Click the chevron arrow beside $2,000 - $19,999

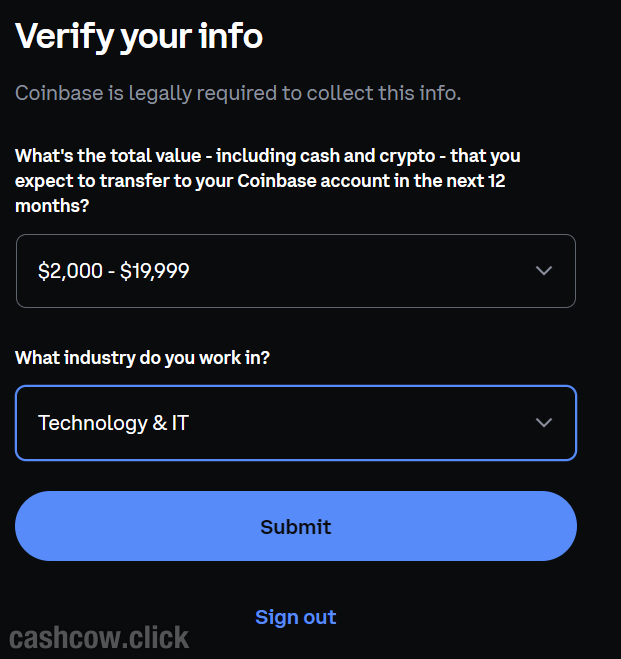(544, 271)
